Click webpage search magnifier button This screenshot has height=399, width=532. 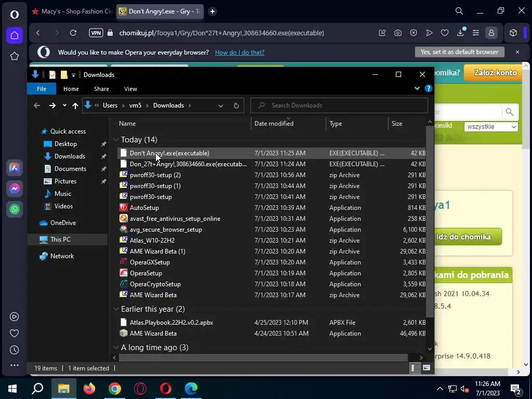(x=509, y=112)
